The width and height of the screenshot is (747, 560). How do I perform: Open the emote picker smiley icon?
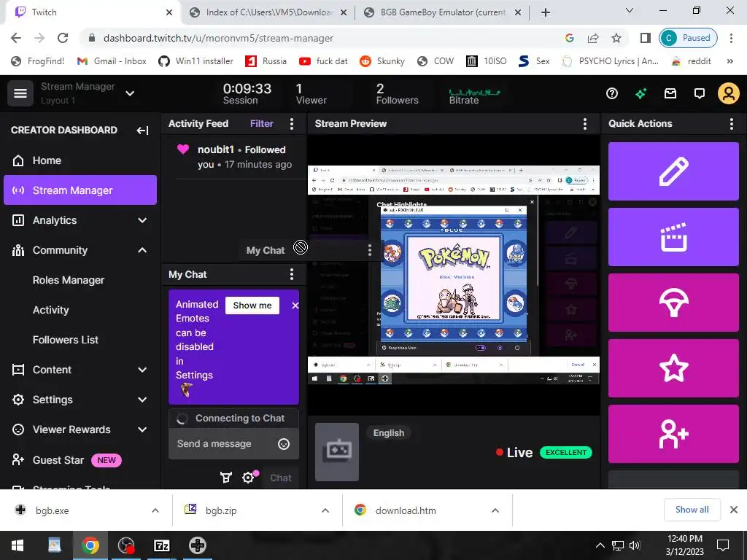(x=284, y=444)
